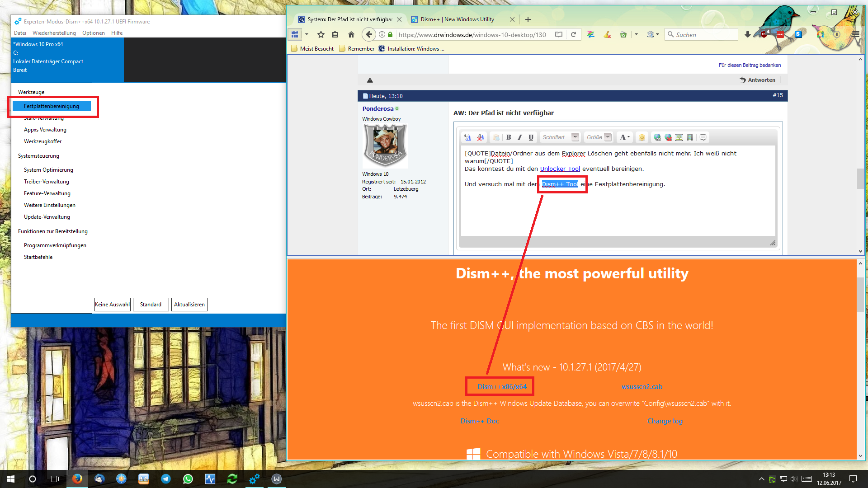Open the smiley picker in editor
Image resolution: width=868 pixels, height=488 pixels.
click(642, 137)
